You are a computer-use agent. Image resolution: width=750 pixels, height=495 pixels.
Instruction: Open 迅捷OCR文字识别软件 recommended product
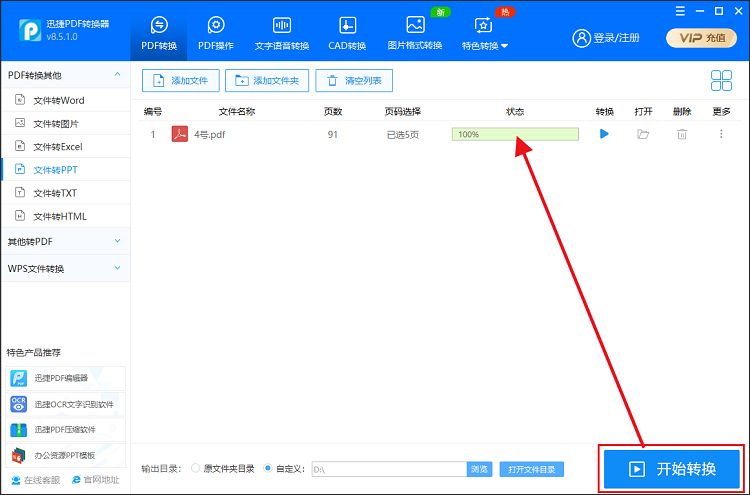pos(66,404)
